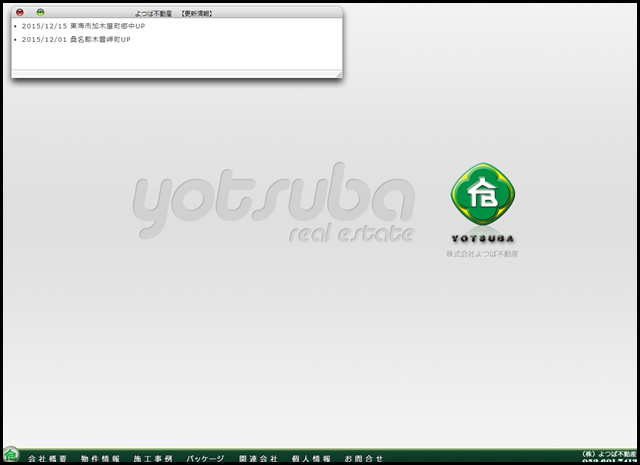Click the green house home icon in footer
The width and height of the screenshot is (640, 465).
[x=11, y=455]
